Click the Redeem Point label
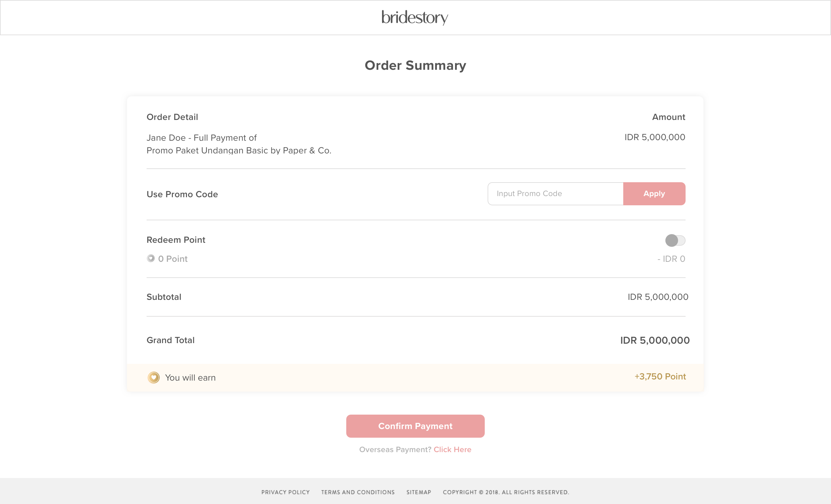 click(x=176, y=240)
